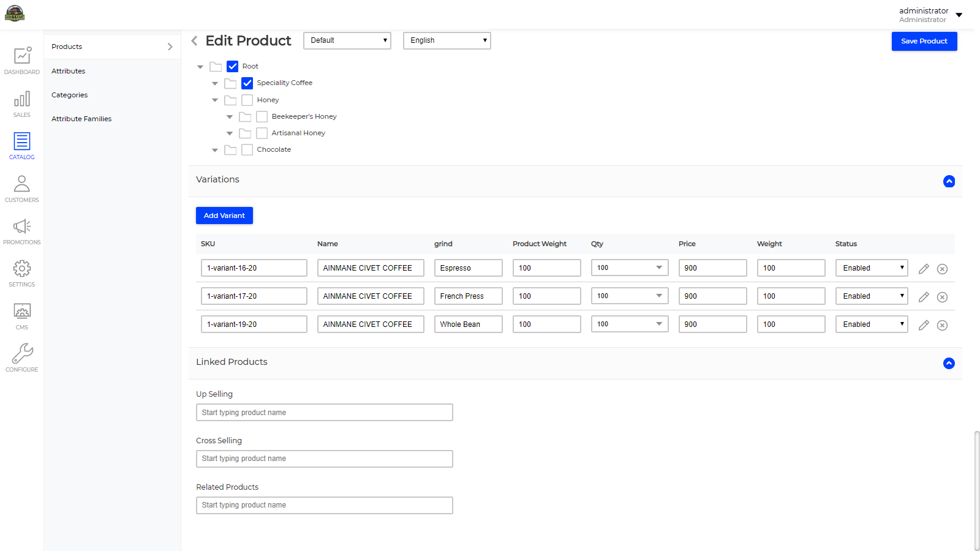Click the Chocolate folder icon

point(230,149)
